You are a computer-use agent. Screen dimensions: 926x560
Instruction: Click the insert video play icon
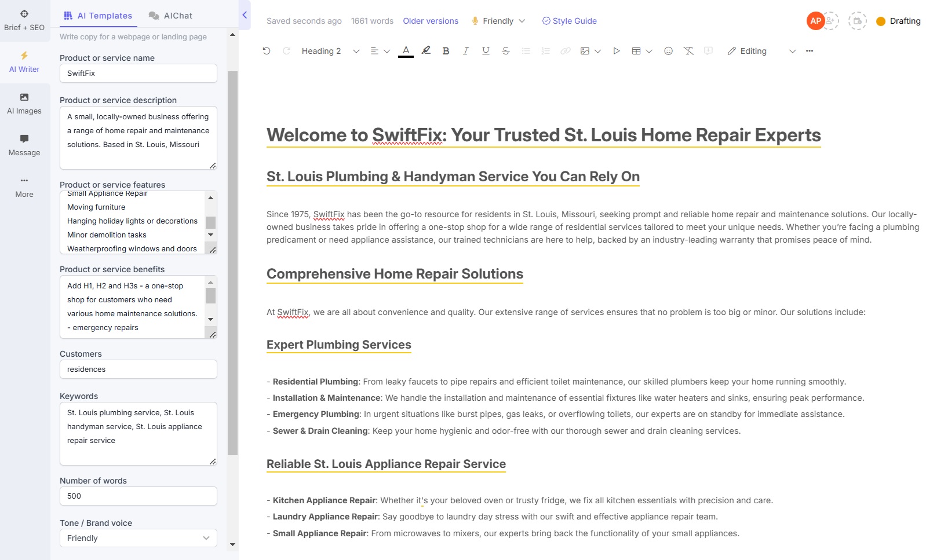[617, 51]
